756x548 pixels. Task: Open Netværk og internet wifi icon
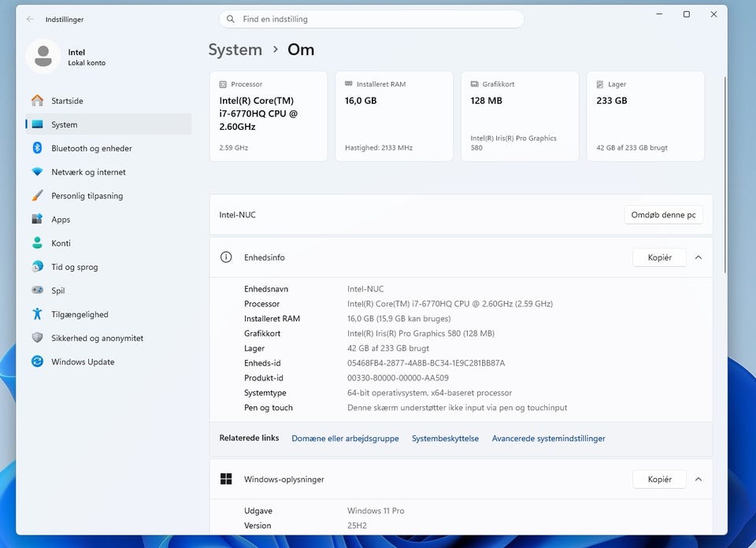pos(37,172)
